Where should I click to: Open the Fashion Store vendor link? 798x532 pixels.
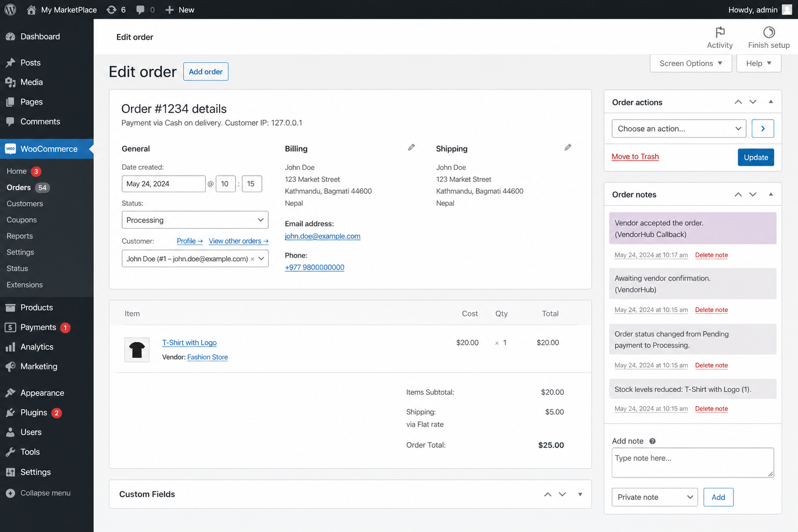click(x=207, y=357)
